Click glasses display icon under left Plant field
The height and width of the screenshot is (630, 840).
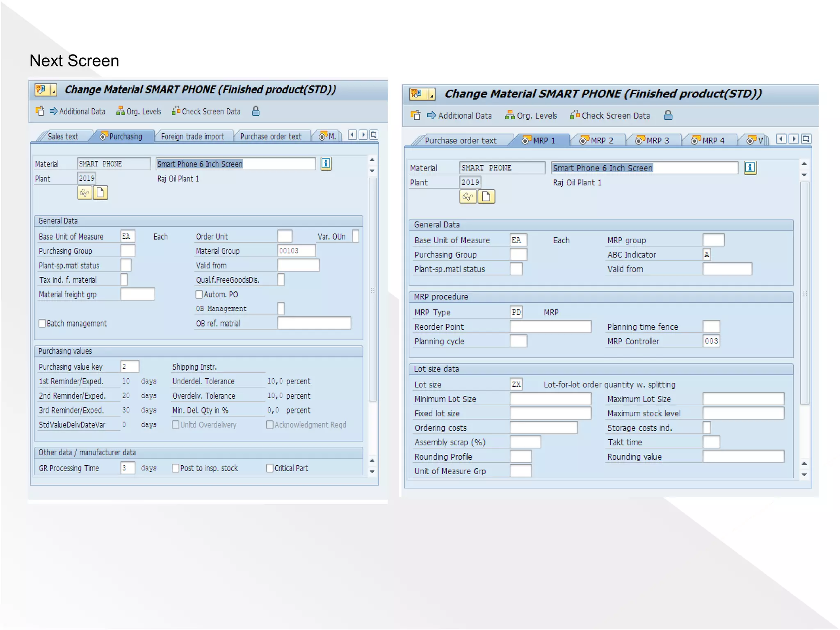coord(84,193)
